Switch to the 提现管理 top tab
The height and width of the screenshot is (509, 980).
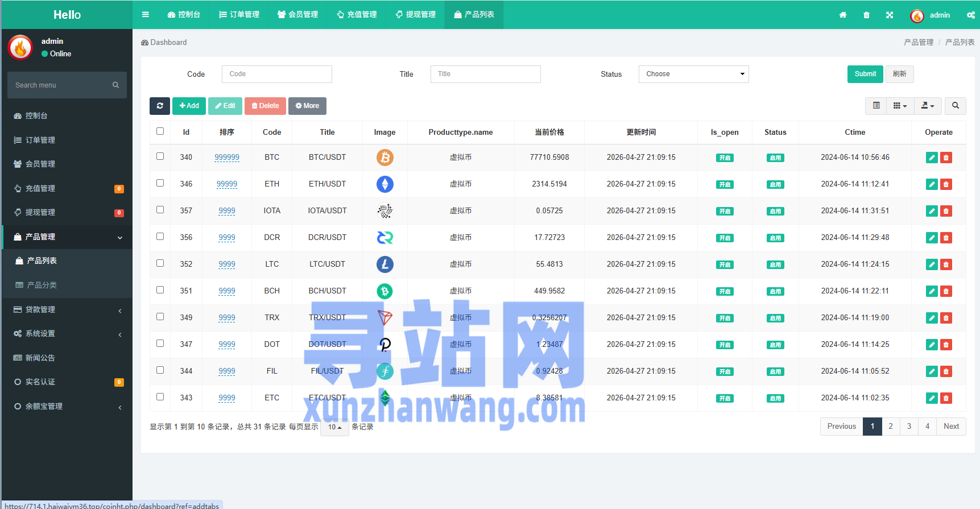[415, 15]
